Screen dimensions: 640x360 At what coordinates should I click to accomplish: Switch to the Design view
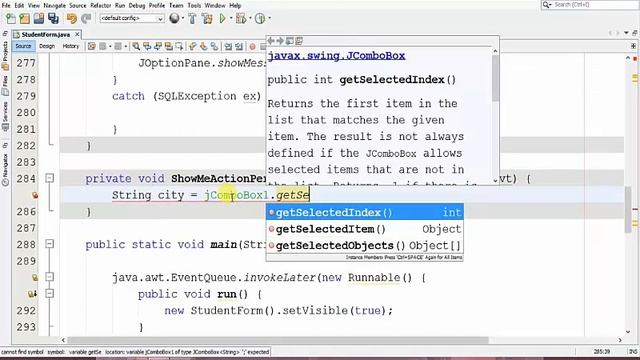pyautogui.click(x=47, y=46)
